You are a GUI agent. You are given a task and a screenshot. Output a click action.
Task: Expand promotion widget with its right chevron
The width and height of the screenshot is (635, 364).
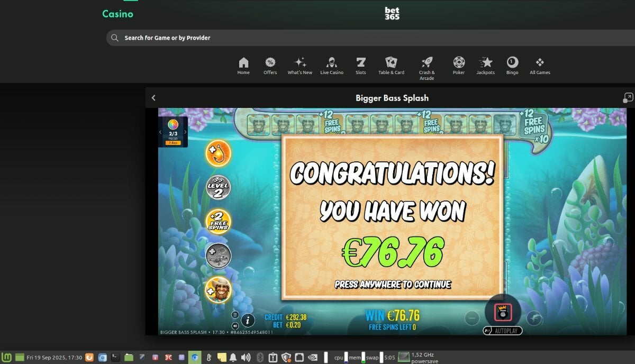tap(185, 132)
